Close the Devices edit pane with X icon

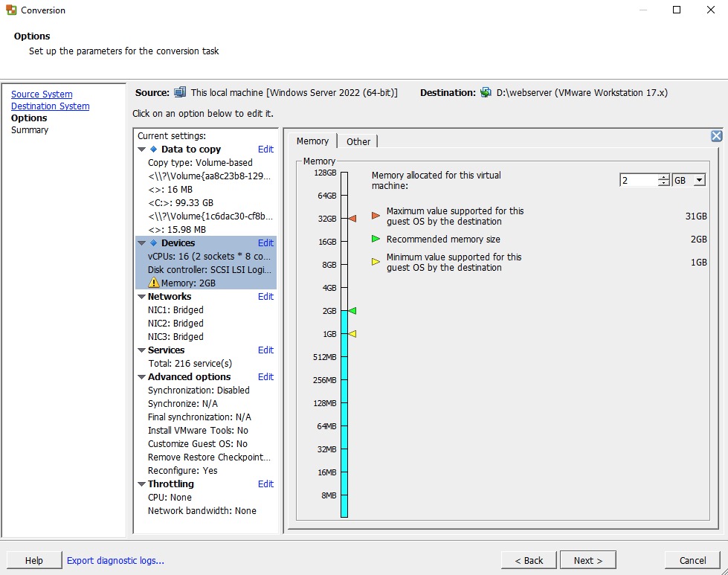(716, 135)
